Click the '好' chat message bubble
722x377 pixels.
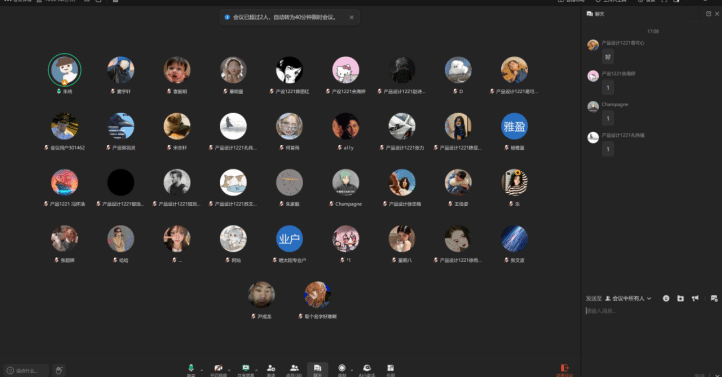tap(608, 57)
